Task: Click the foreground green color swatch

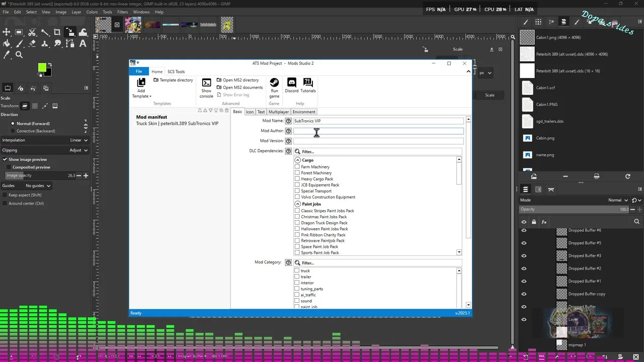Action: point(42,67)
